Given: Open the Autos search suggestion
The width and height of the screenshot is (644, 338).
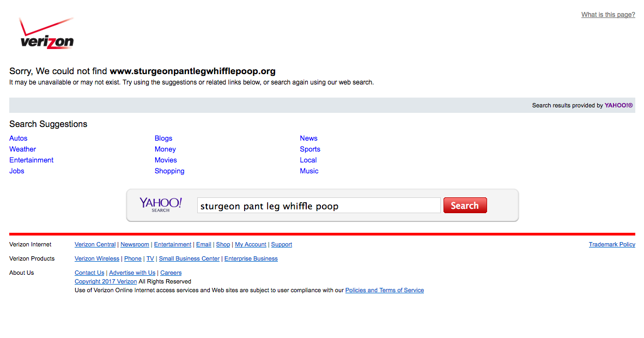Looking at the screenshot, I should point(19,138).
